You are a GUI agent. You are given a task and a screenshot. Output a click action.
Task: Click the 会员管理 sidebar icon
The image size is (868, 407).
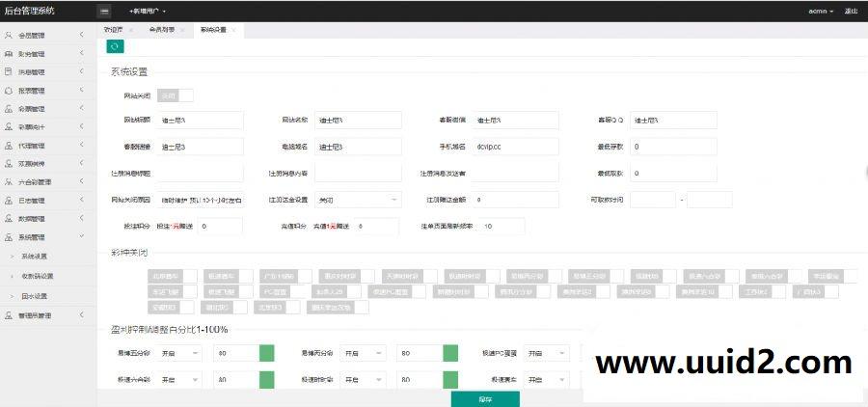(9, 35)
